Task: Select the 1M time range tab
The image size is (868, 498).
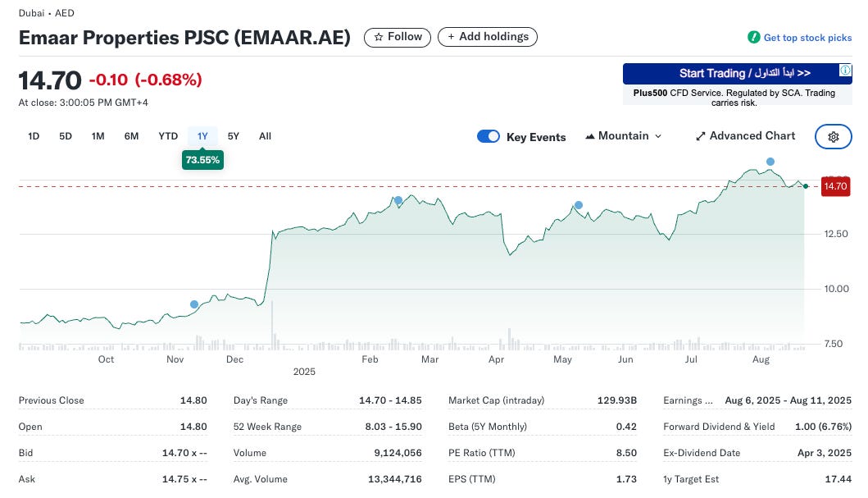Action: [98, 136]
